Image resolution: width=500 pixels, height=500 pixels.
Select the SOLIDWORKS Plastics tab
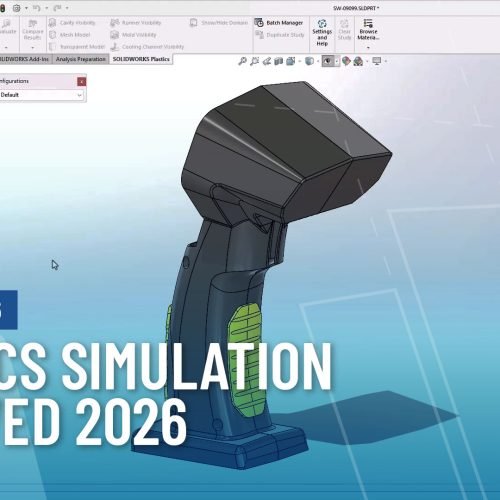tap(141, 59)
